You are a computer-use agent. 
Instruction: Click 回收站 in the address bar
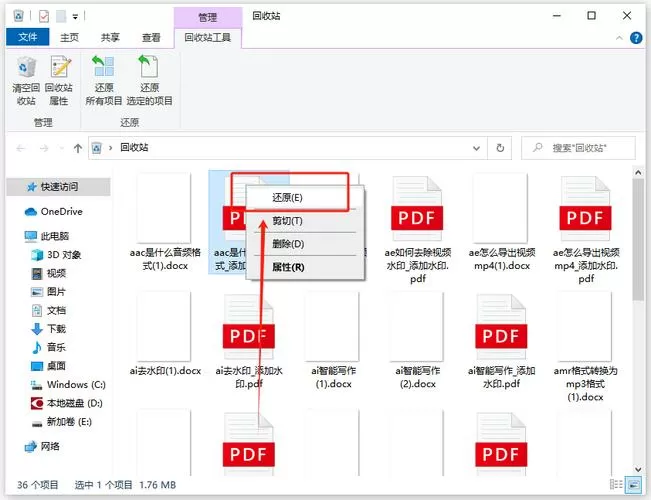click(134, 147)
